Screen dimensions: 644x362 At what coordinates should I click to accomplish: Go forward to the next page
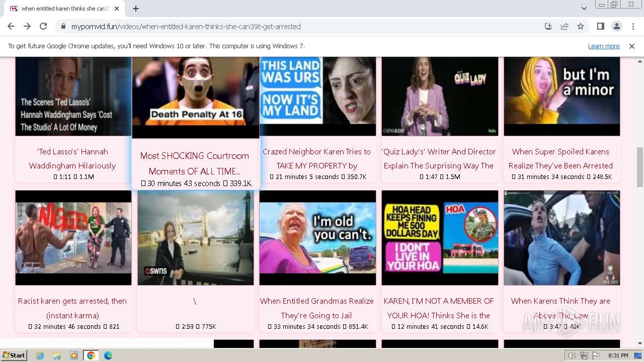tap(27, 26)
